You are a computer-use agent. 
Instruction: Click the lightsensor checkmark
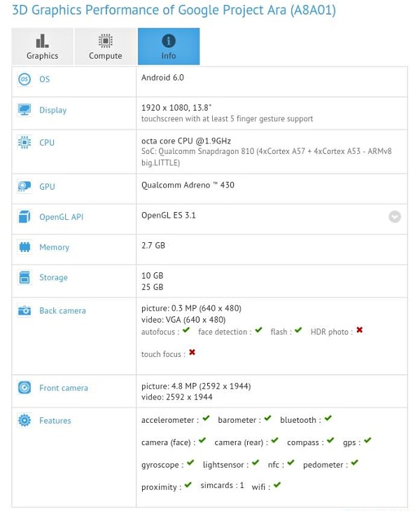point(255,463)
